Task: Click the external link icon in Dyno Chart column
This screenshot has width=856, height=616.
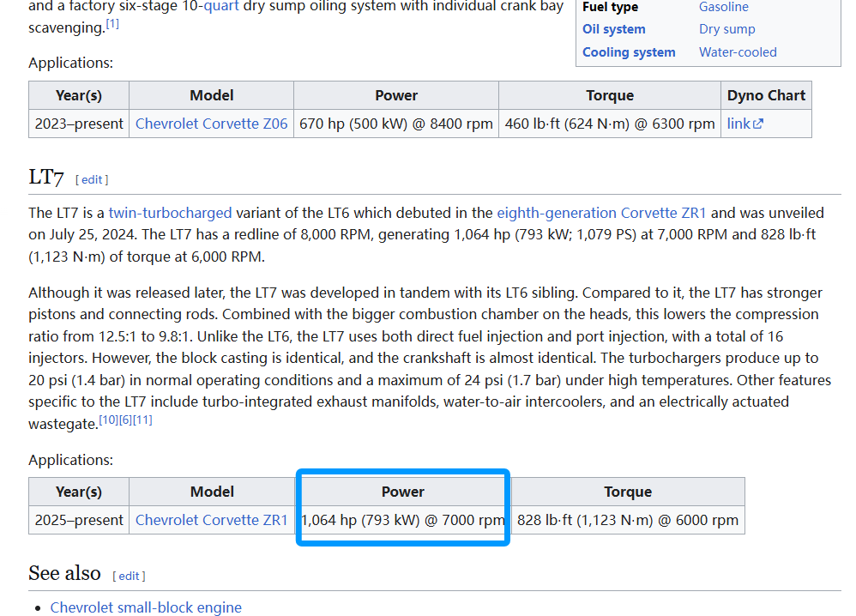Action: 757,124
